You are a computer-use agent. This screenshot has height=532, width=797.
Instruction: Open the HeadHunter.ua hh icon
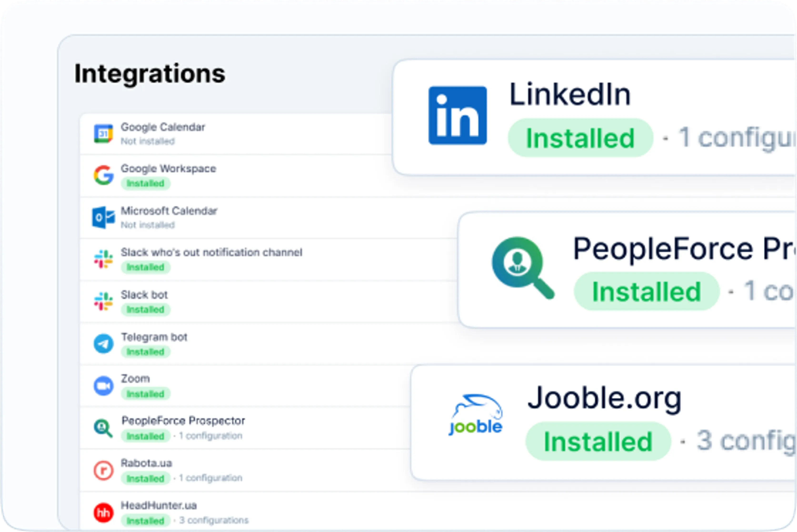103,513
